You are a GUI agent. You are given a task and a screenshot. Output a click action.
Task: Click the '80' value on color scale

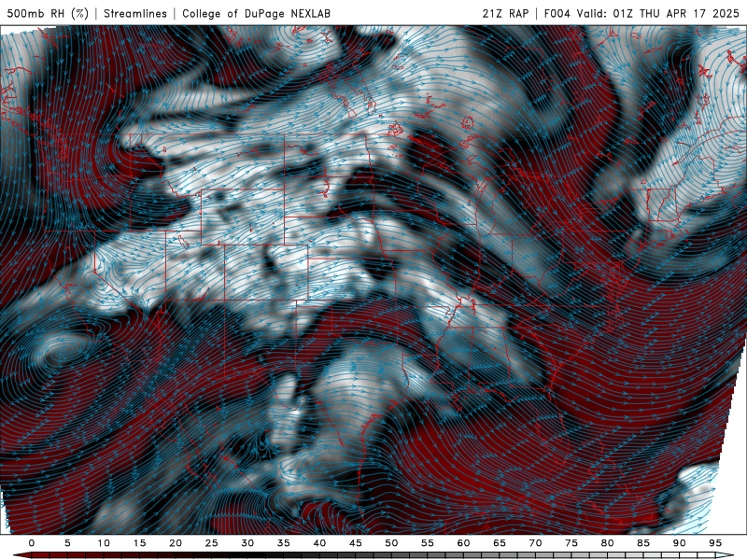click(607, 543)
